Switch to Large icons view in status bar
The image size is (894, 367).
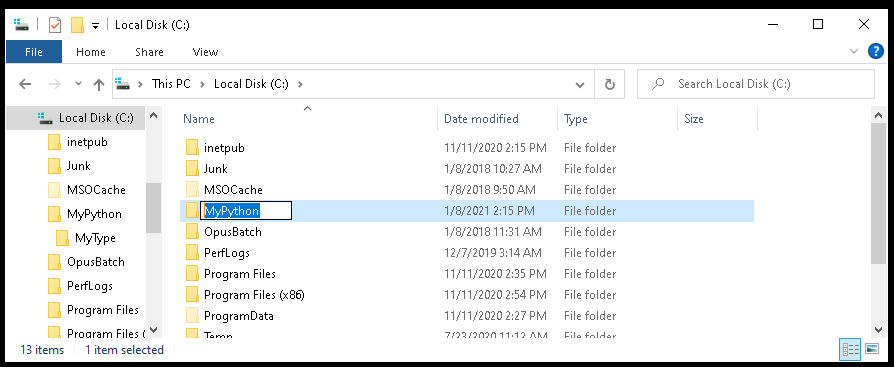[872, 349]
